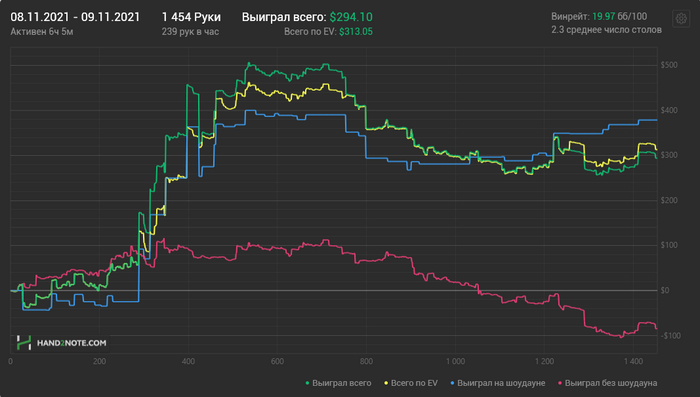Click the '600' x-axis label
The image size is (700, 397).
click(277, 361)
